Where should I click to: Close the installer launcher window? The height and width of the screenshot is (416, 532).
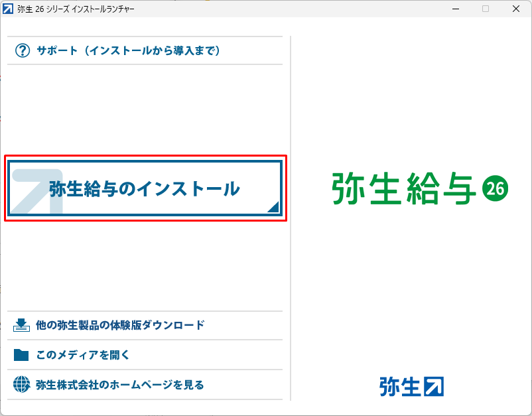tap(516, 9)
